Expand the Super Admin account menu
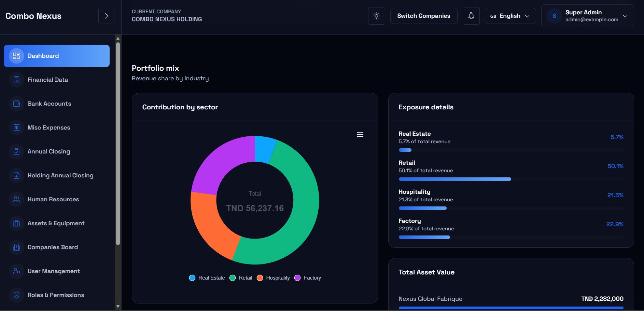Image resolution: width=644 pixels, height=311 pixels. 587,16
